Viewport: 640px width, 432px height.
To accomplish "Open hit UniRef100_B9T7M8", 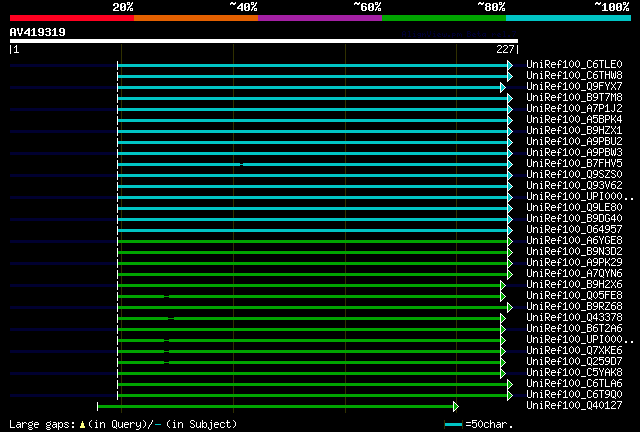I will coord(574,98).
